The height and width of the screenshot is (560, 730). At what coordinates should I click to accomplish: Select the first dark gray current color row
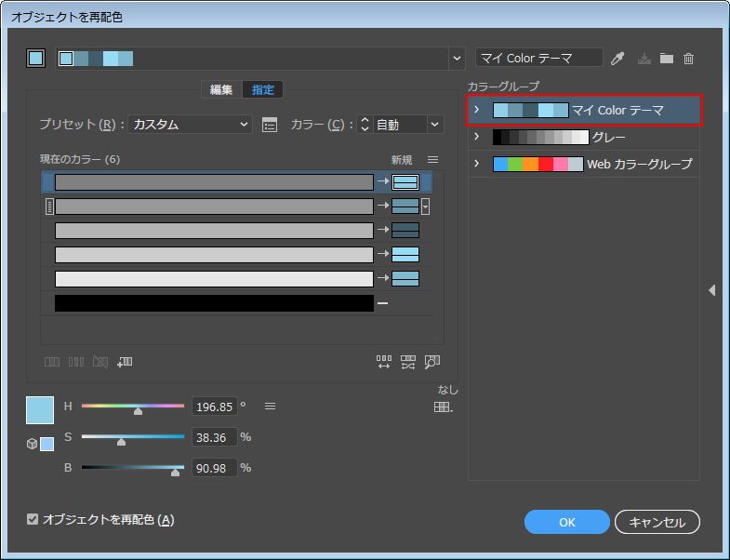(x=214, y=182)
